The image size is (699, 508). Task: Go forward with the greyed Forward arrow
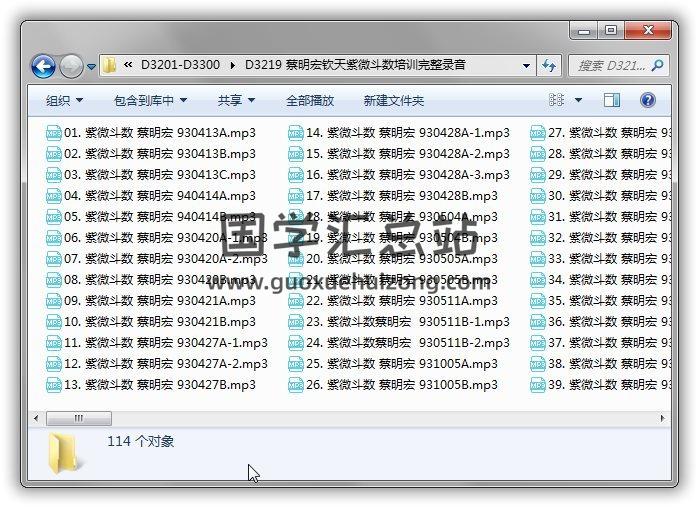(x=71, y=66)
